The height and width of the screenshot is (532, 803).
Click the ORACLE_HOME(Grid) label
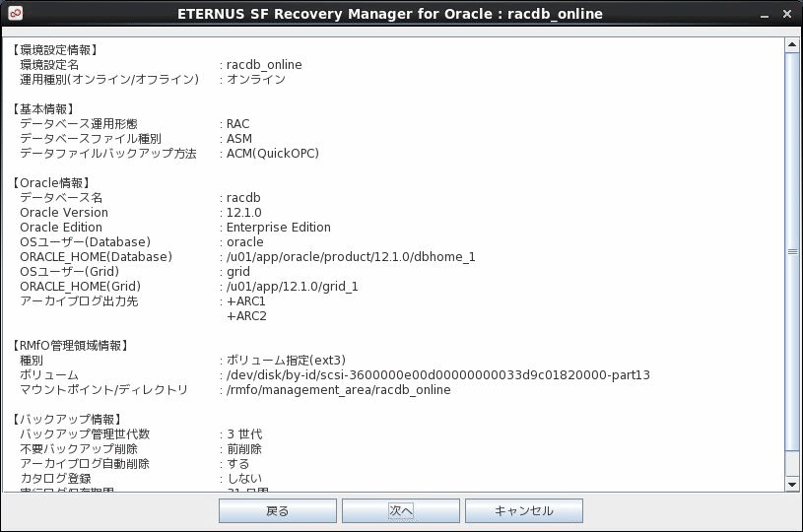[81, 287]
